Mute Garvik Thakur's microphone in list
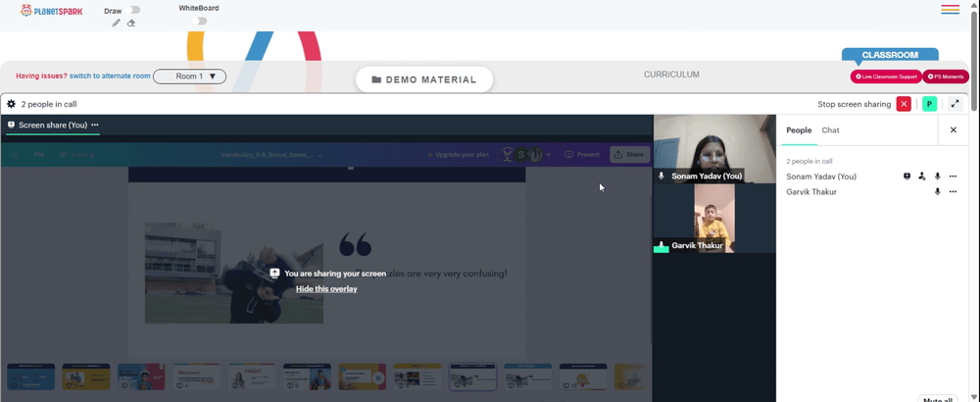Screen dimensions: 980x402 937,192
